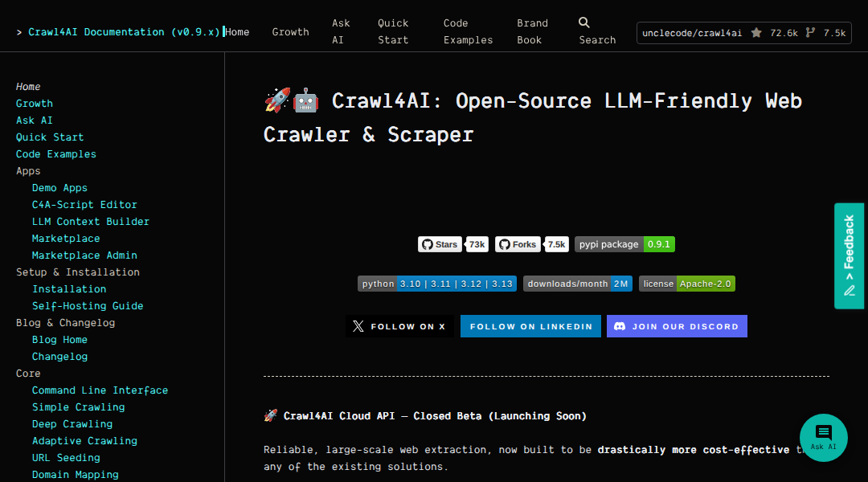This screenshot has width=868, height=482.
Task: Open the Feedback side tab
Action: [849, 255]
